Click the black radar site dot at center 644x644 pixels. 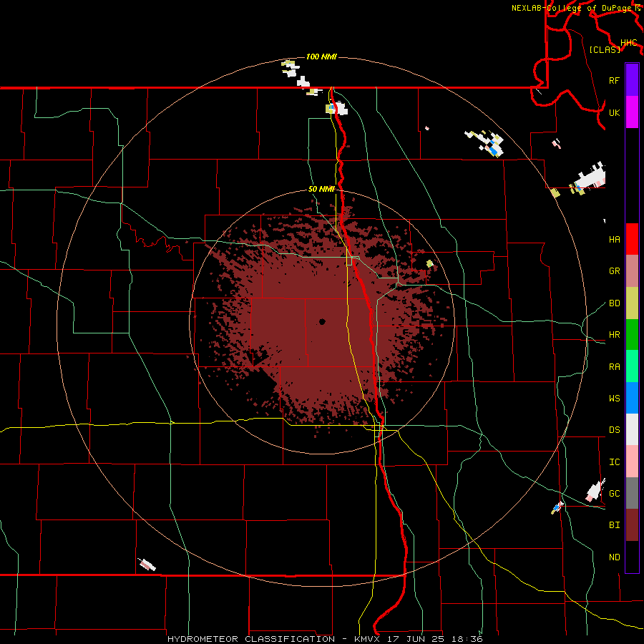point(322,321)
